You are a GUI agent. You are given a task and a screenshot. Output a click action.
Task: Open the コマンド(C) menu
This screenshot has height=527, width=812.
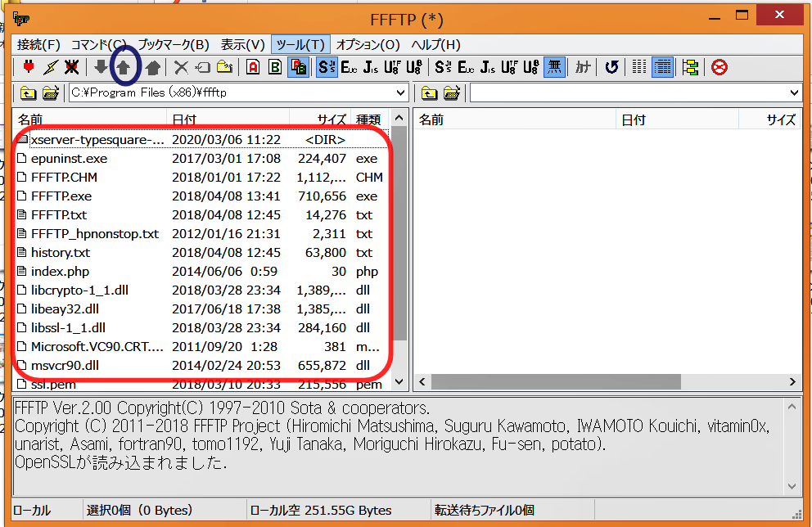99,45
